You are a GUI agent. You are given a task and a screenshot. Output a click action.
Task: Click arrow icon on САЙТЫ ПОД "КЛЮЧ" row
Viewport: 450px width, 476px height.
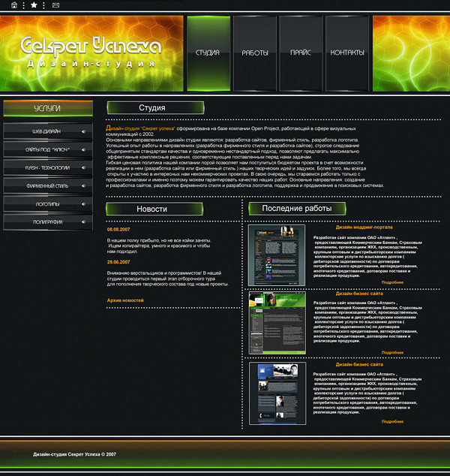click(83, 149)
